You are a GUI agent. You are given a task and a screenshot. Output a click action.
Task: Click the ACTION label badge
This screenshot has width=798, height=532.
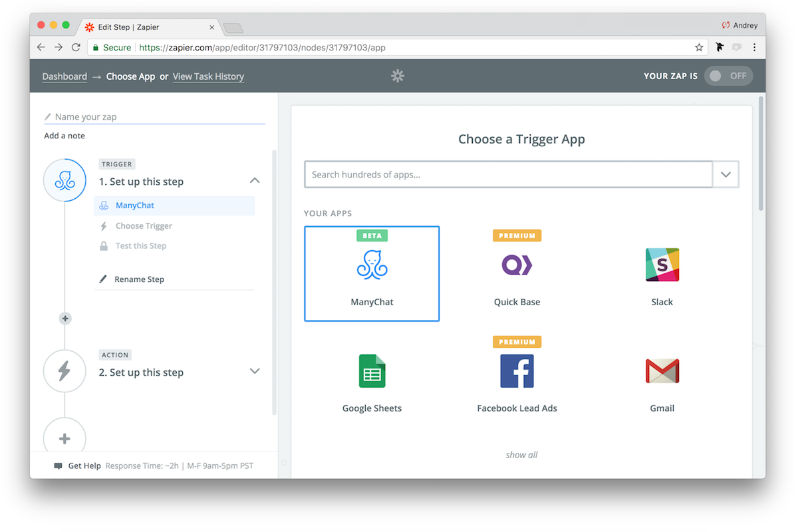point(116,354)
